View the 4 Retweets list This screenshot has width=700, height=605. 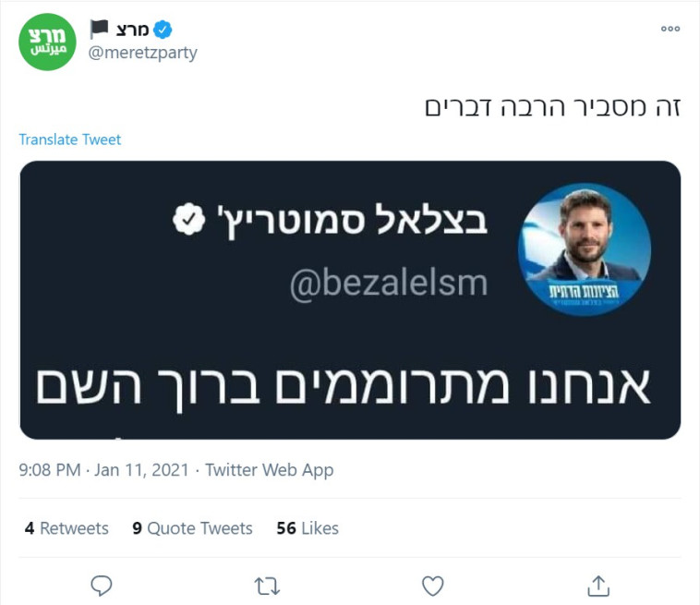point(66,528)
